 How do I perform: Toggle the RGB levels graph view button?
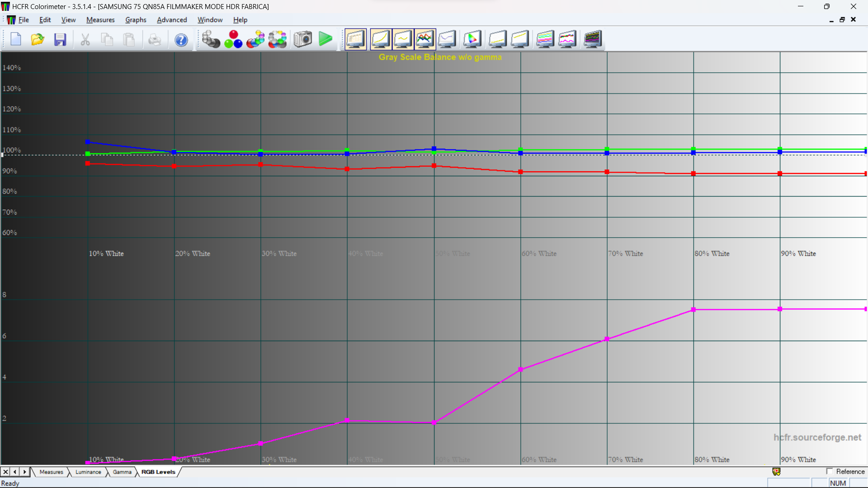tap(425, 39)
